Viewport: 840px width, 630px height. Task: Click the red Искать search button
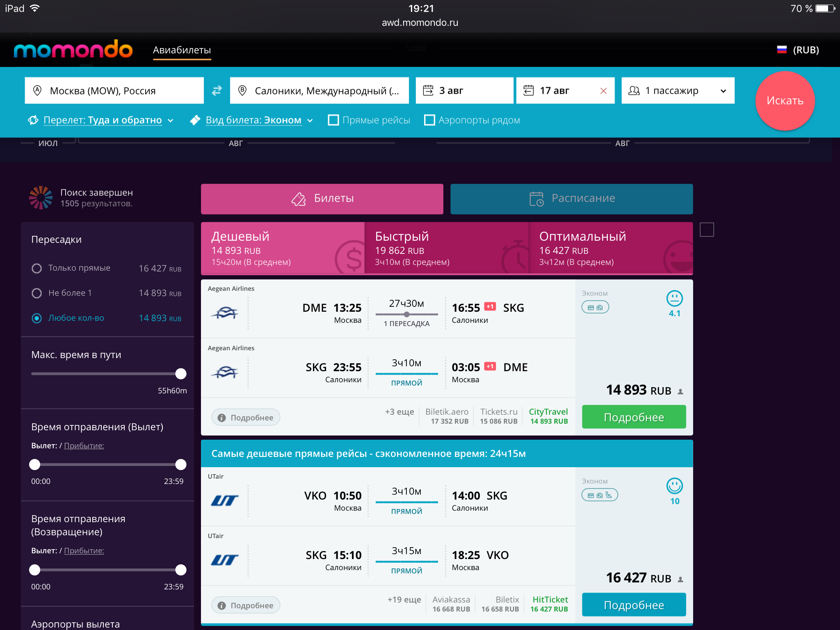[785, 101]
